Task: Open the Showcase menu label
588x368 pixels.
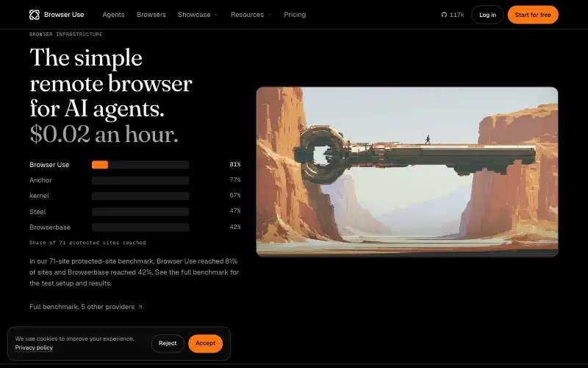Action: click(194, 15)
